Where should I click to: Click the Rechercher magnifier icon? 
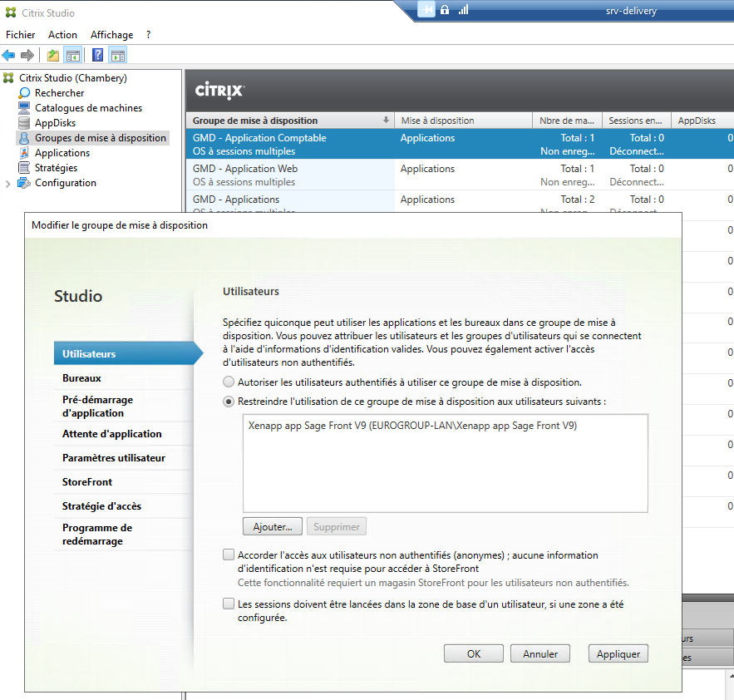24,93
